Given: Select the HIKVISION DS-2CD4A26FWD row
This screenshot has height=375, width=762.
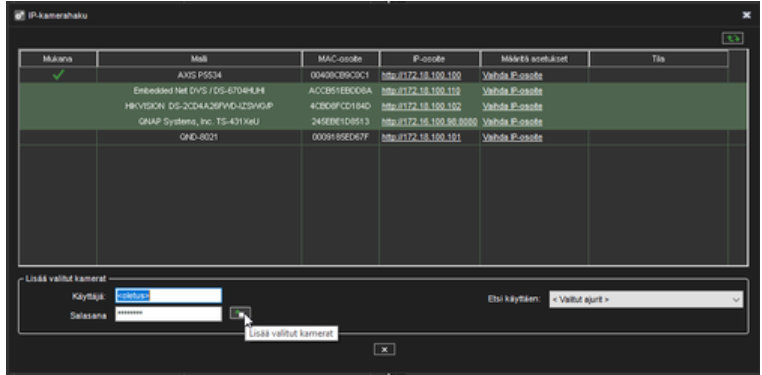Looking at the screenshot, I should tap(383, 106).
